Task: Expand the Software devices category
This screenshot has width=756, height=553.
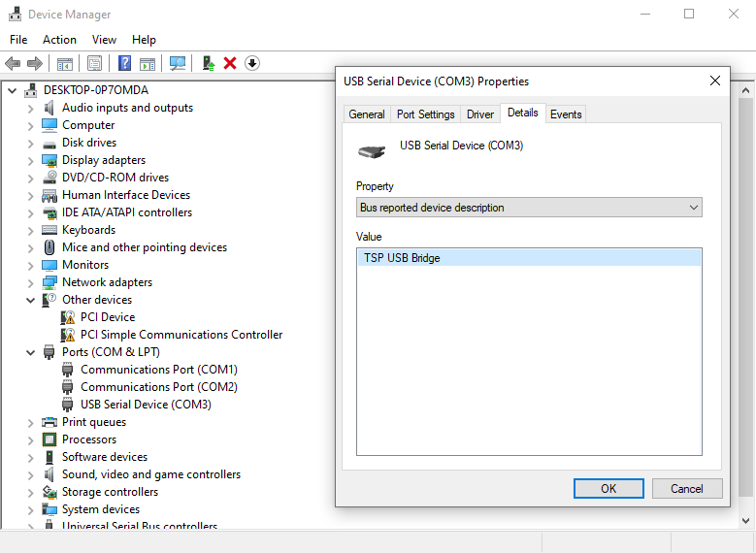Action: (x=30, y=457)
